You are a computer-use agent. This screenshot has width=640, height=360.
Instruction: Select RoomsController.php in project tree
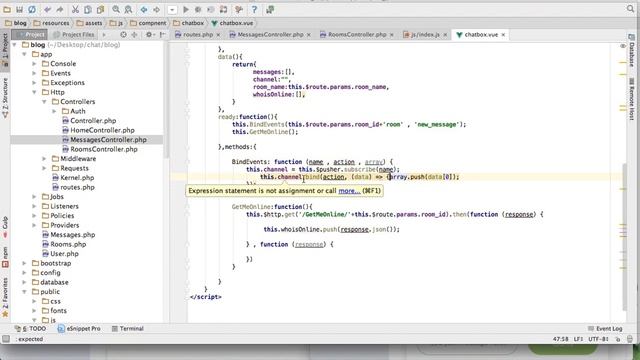(x=100, y=149)
